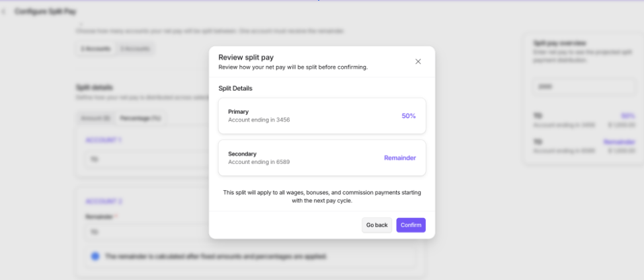Image resolution: width=644 pixels, height=280 pixels.
Task: Click the 50% value on Primary
Action: 409,116
